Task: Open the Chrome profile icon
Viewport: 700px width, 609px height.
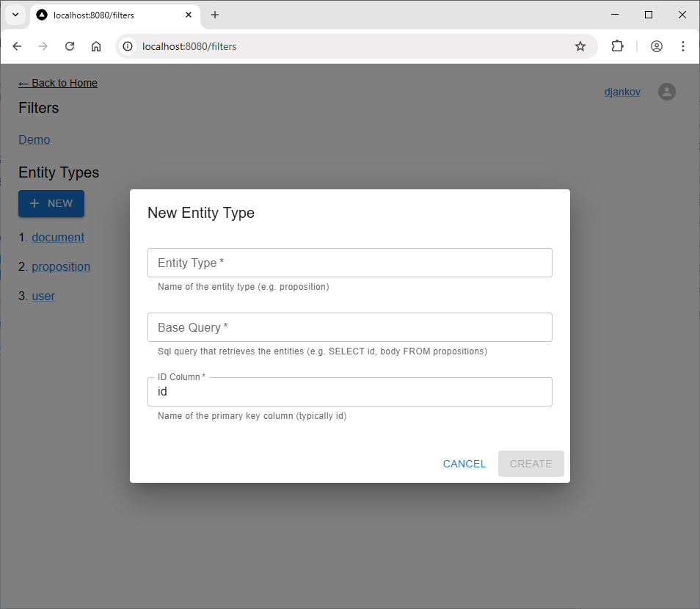Action: [x=657, y=46]
